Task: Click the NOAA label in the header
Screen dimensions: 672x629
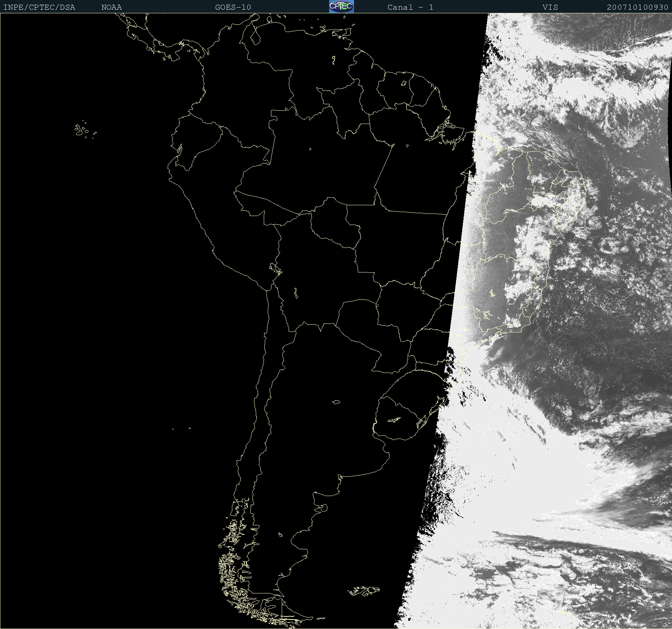Action: click(x=112, y=7)
